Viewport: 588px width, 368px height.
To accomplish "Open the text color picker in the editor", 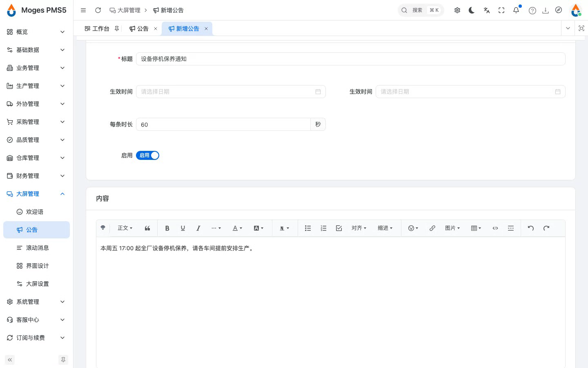I will (237, 228).
